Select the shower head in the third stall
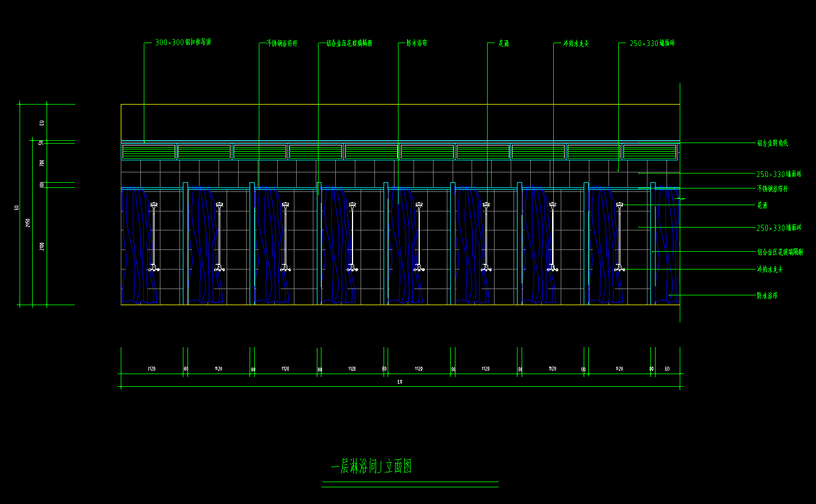Image resolution: width=816 pixels, height=504 pixels. 286,205
